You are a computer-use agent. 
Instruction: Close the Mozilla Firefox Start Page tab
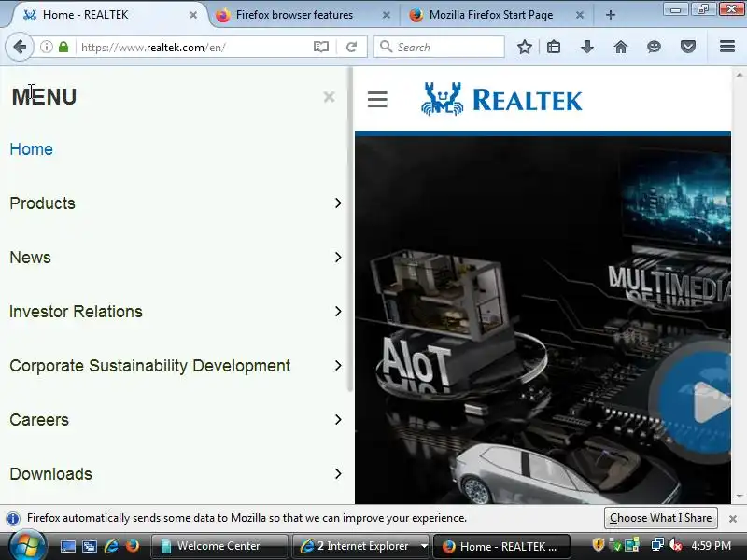(579, 15)
